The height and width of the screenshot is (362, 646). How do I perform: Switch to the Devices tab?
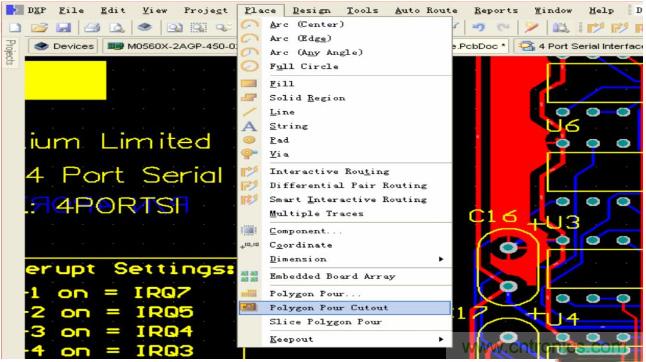[x=63, y=46]
